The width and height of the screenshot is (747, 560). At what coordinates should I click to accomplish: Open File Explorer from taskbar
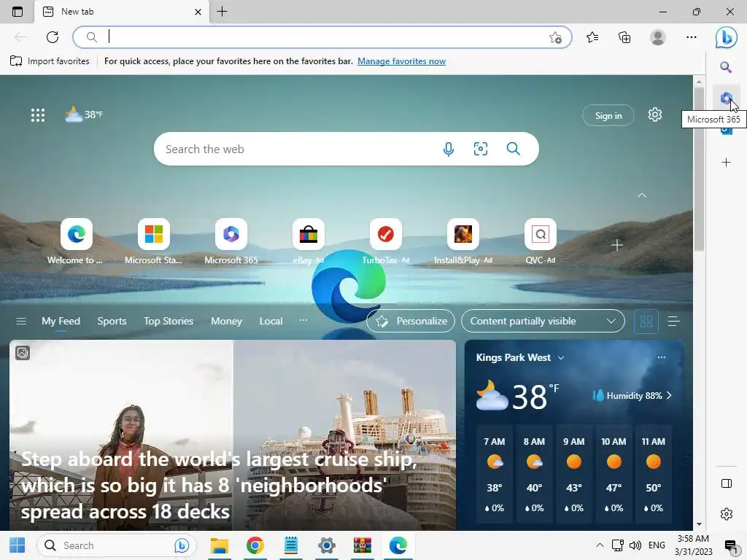coord(220,545)
